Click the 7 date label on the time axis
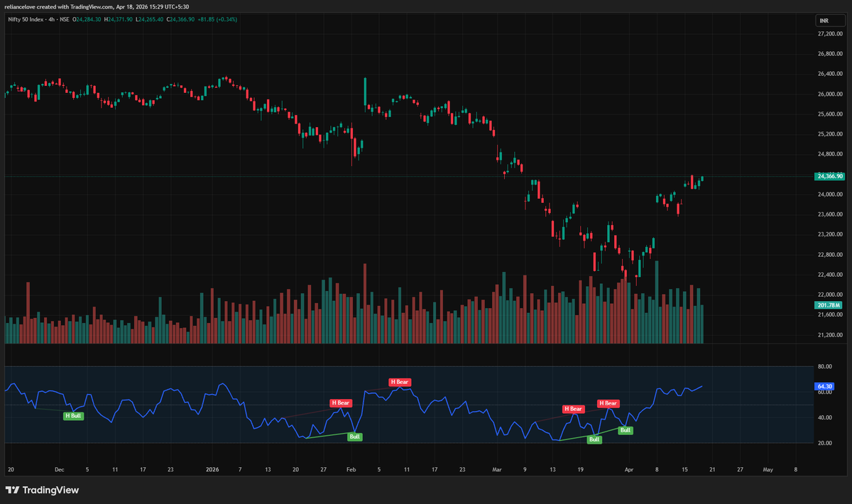Viewport: 852px width, 504px height. click(240, 469)
